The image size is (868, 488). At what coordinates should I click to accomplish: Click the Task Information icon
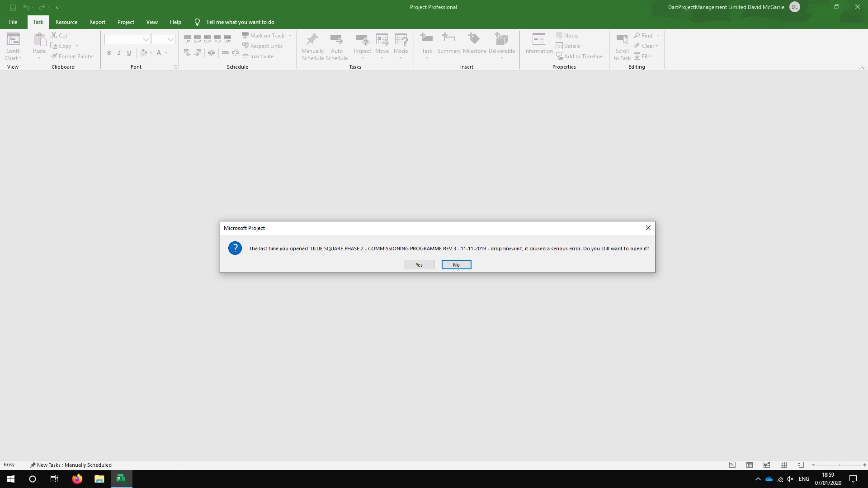[538, 40]
